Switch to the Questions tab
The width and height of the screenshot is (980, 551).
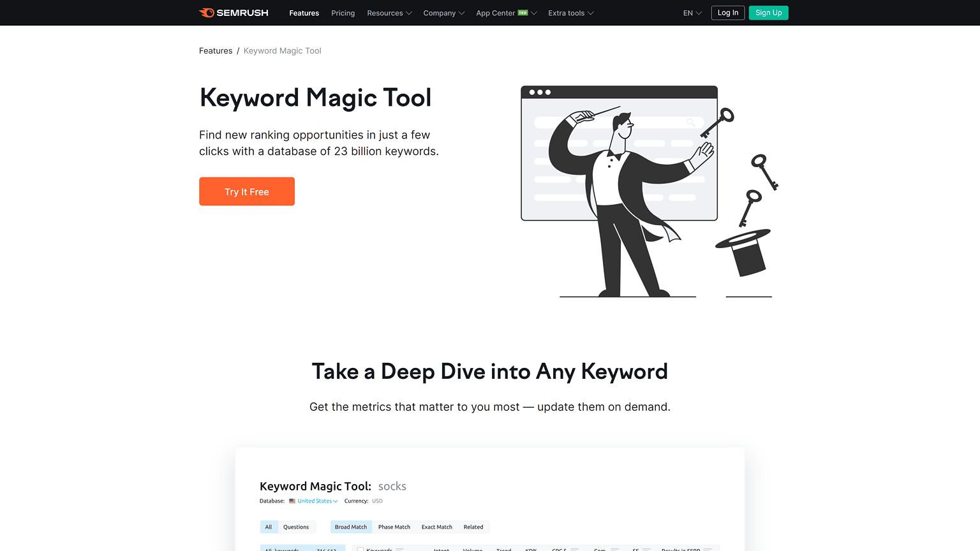(x=296, y=527)
